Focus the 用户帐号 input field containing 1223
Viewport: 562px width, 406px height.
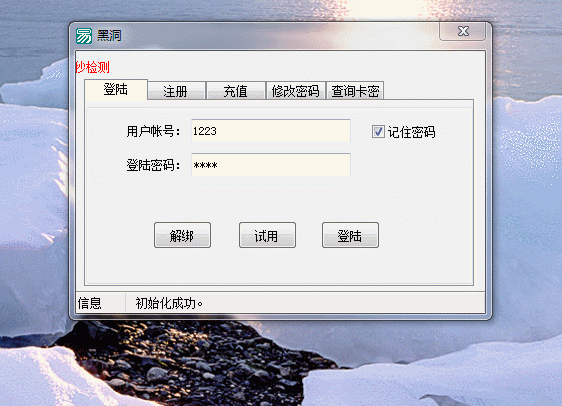(x=271, y=131)
